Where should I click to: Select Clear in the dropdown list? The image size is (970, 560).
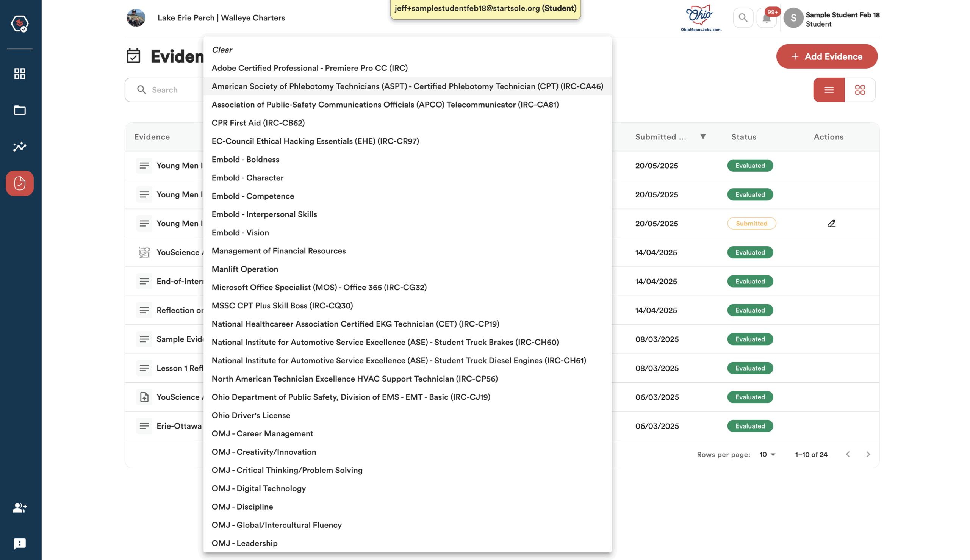click(407, 50)
